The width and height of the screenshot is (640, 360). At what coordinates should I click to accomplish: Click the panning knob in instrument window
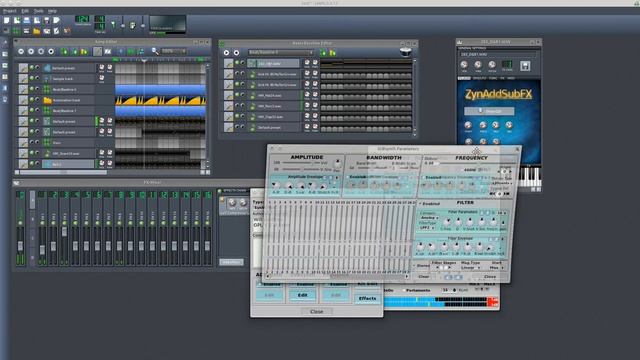click(478, 64)
